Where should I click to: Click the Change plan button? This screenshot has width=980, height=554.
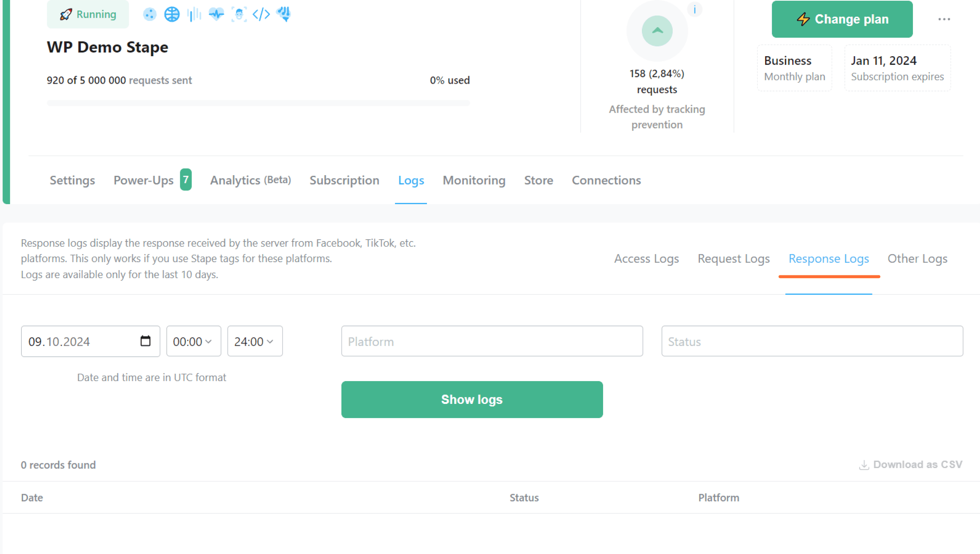pos(842,19)
